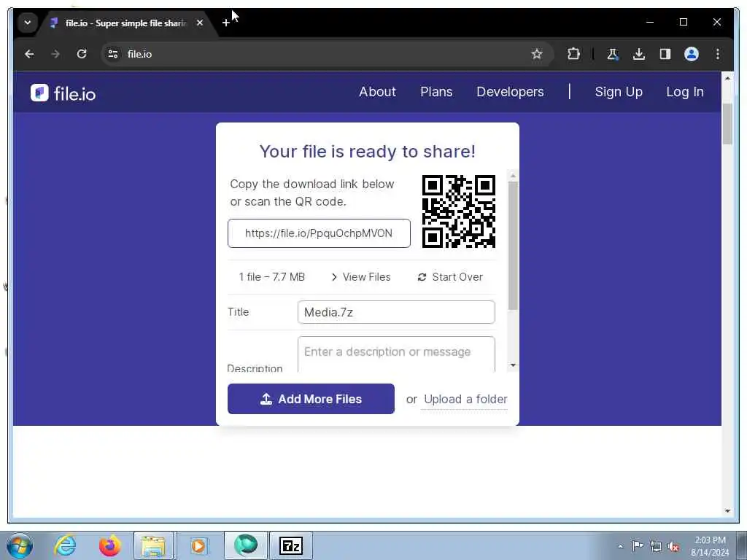Open site information icon in address bar

pos(113,54)
